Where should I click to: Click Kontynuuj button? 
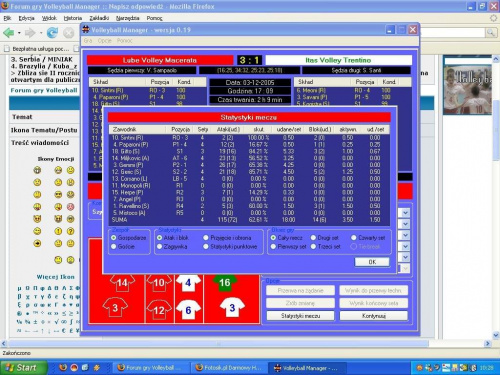tap(374, 315)
